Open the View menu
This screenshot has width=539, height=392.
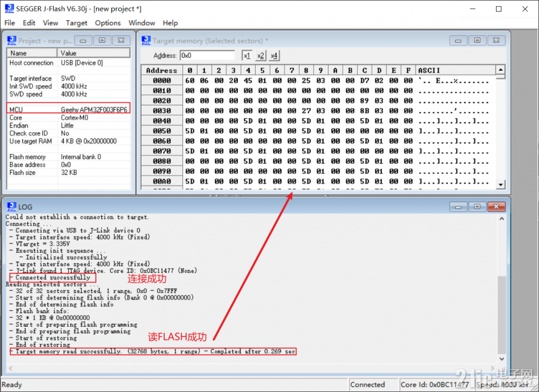point(50,23)
